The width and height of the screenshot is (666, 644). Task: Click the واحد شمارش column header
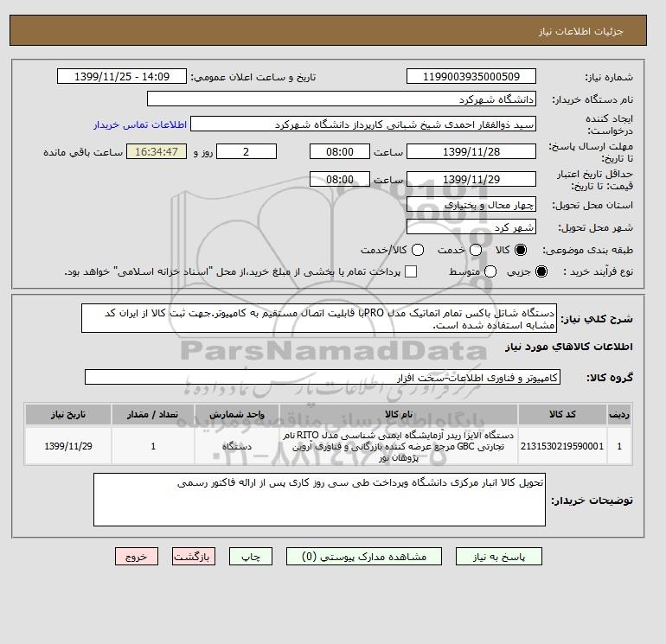point(237,414)
